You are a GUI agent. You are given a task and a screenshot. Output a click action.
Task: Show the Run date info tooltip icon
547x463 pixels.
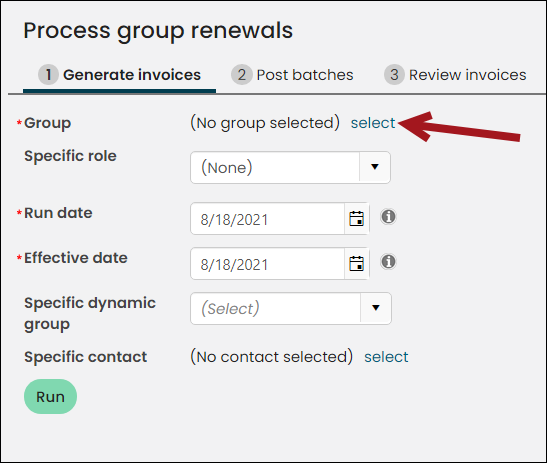(388, 217)
